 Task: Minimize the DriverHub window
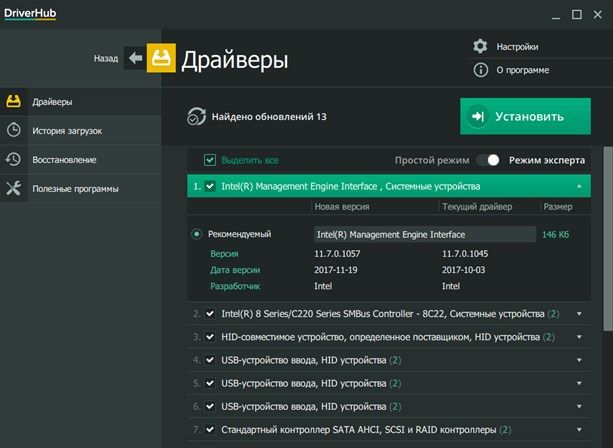(x=556, y=16)
